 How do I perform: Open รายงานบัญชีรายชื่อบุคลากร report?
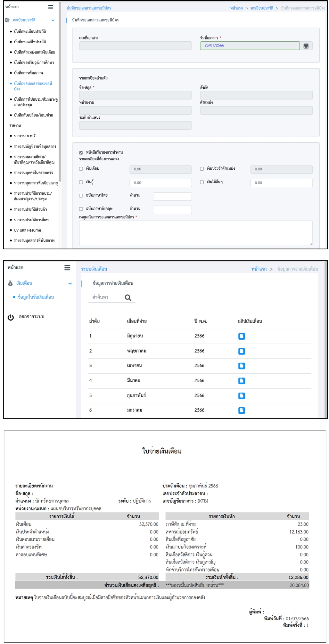tap(35, 147)
